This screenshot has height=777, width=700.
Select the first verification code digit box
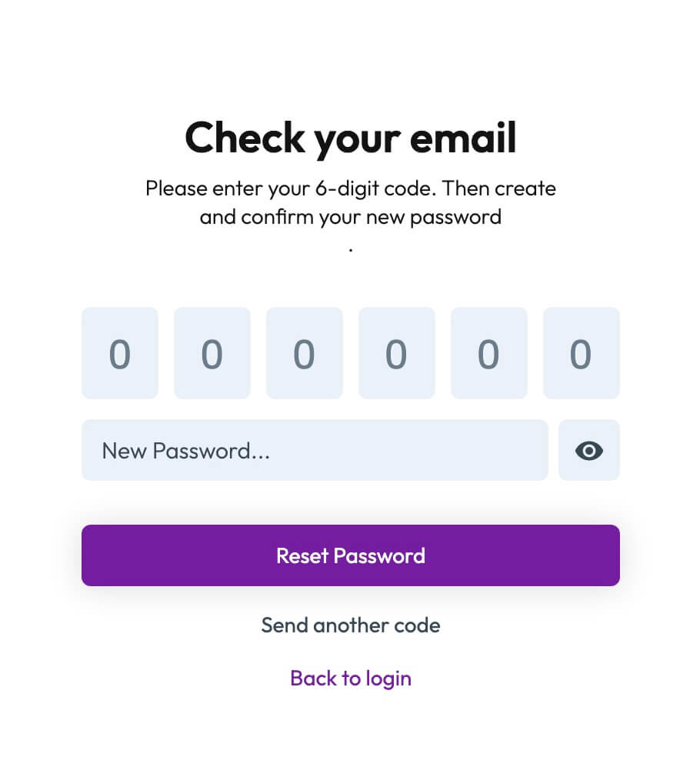point(120,353)
